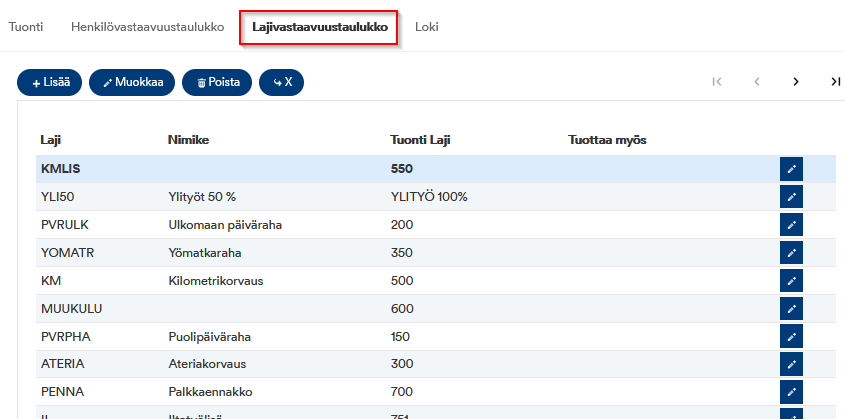Click the Kilometrikorvaus cell
This screenshot has width=845, height=419.
click(x=216, y=281)
